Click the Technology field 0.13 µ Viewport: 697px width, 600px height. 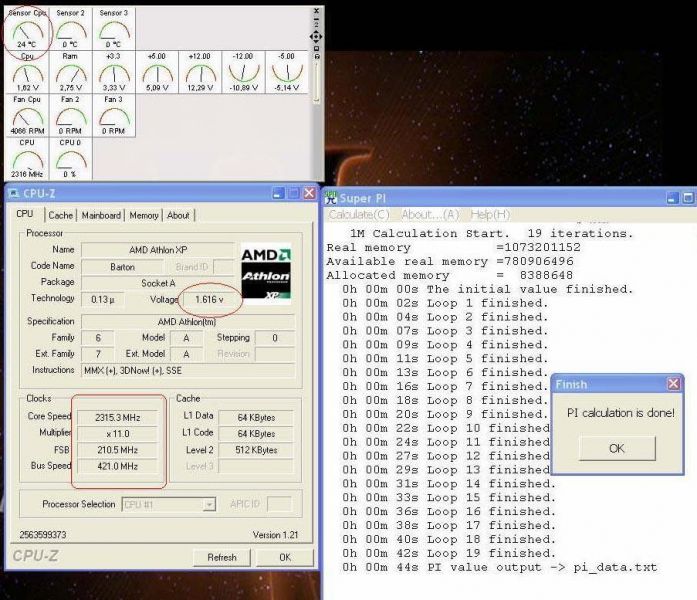(103, 299)
